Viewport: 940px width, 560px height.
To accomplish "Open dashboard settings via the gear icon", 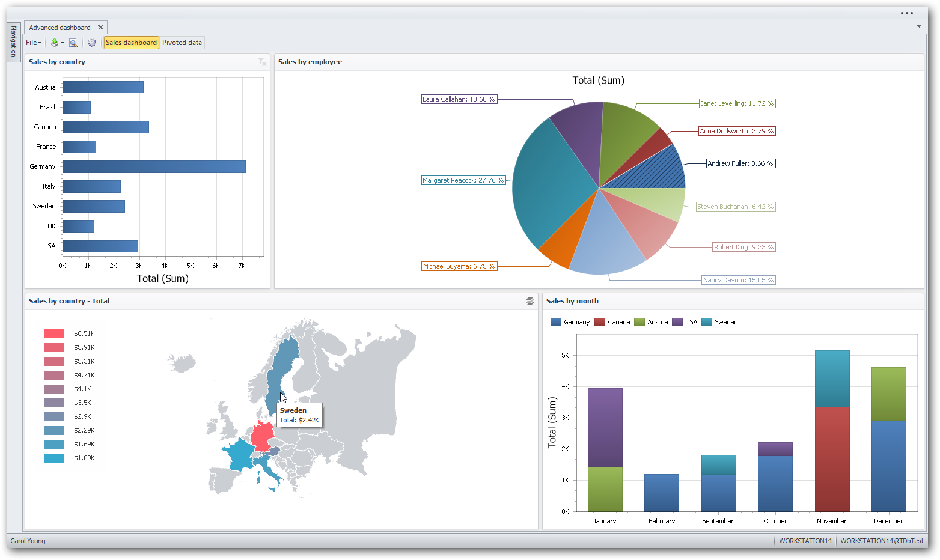I will pyautogui.click(x=92, y=43).
